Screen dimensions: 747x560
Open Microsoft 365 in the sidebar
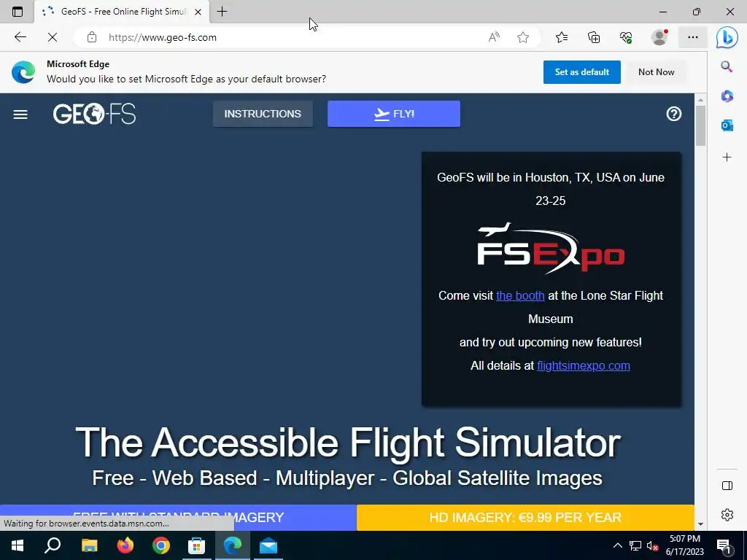tap(727, 96)
